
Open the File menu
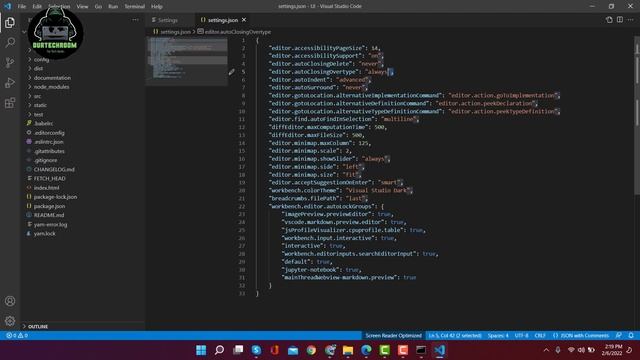22,6
